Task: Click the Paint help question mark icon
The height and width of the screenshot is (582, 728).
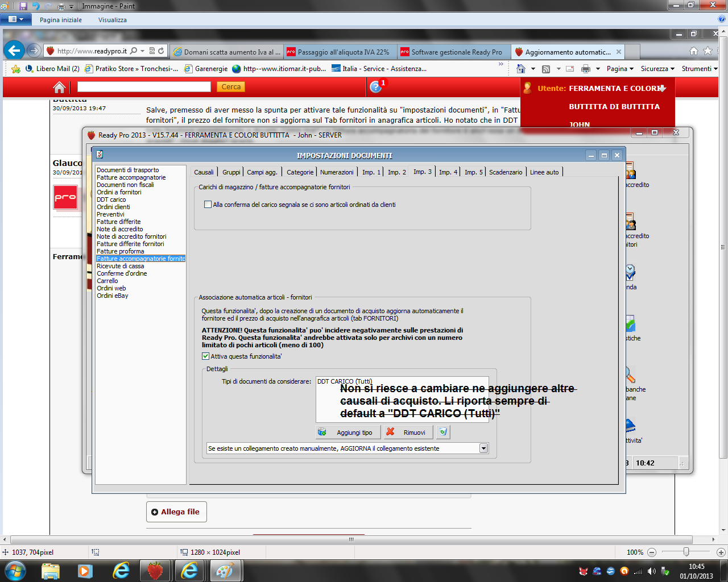Action: point(722,19)
